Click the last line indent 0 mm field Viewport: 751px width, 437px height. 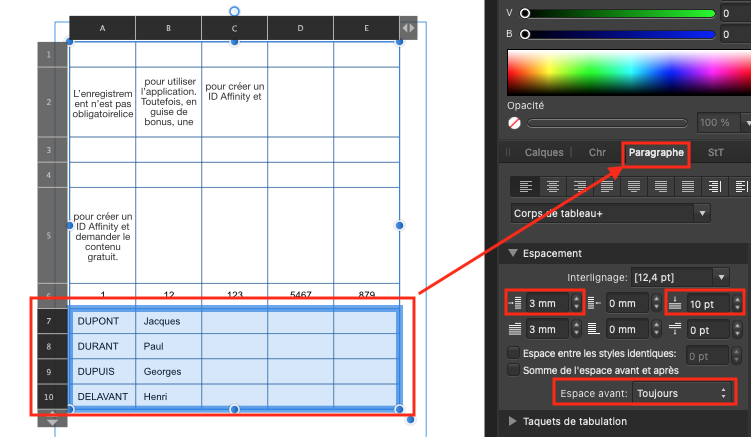pos(627,330)
